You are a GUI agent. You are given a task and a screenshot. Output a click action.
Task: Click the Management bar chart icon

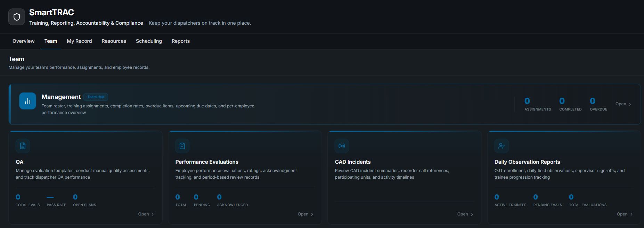28,101
